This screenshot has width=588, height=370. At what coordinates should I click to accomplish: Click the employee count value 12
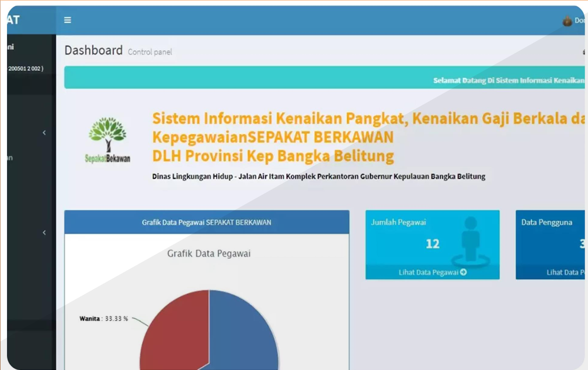click(x=432, y=244)
